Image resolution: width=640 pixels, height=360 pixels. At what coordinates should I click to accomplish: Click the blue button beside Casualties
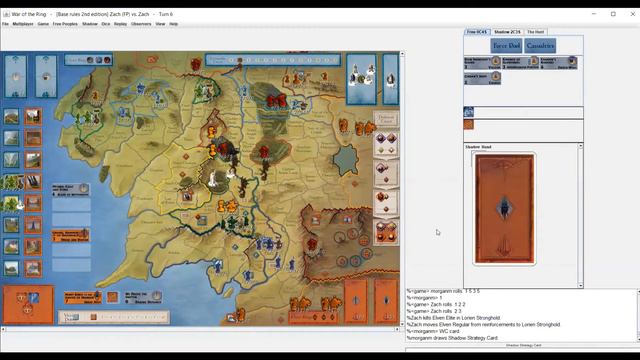pyautogui.click(x=506, y=46)
